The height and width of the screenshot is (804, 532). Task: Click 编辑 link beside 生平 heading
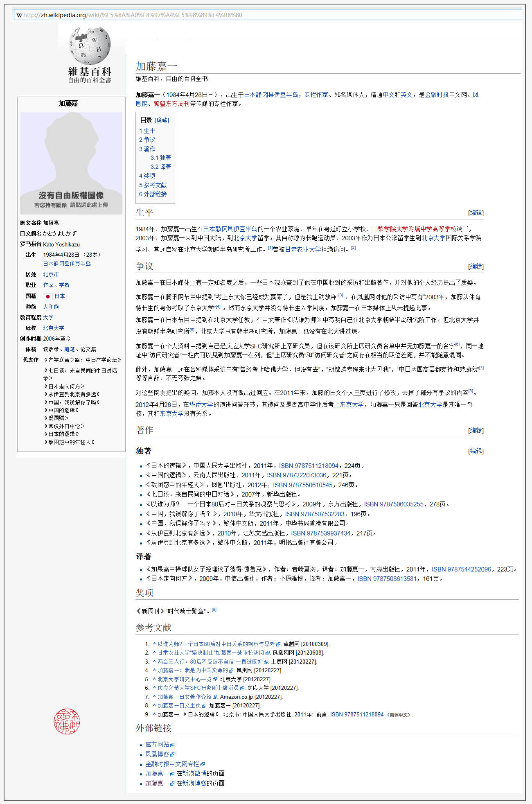pyautogui.click(x=476, y=212)
